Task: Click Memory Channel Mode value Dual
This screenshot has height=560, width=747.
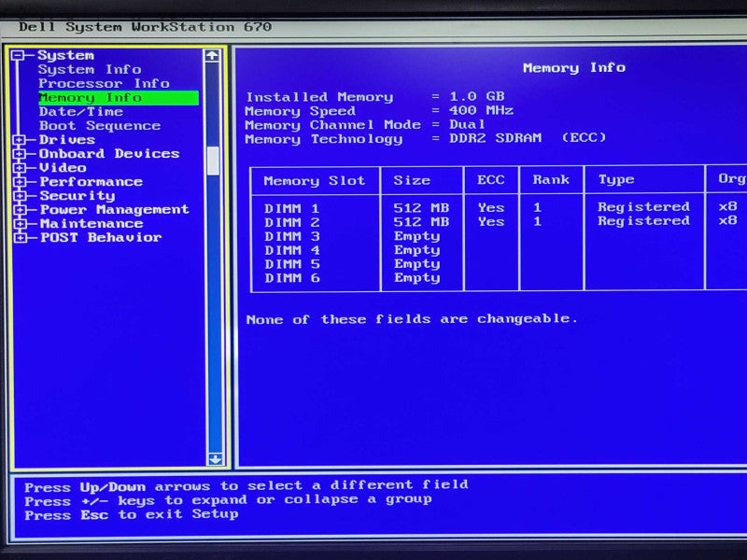Action: pyautogui.click(x=467, y=125)
